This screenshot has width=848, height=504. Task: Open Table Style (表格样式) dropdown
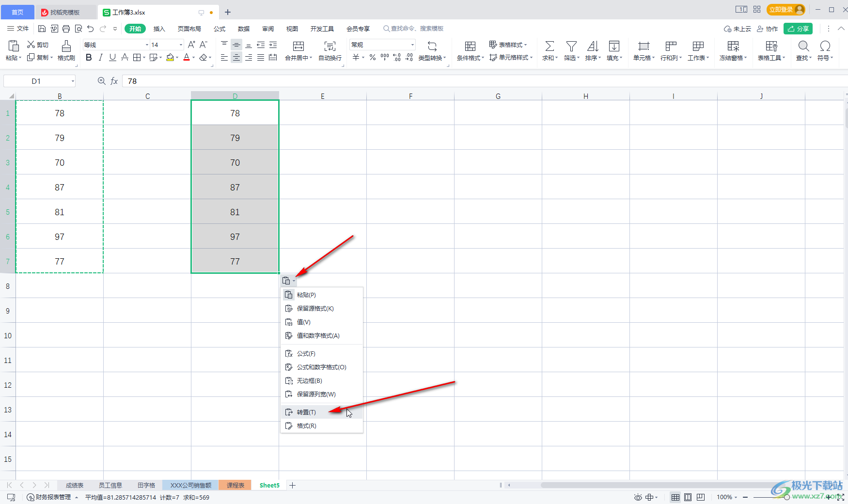508,45
